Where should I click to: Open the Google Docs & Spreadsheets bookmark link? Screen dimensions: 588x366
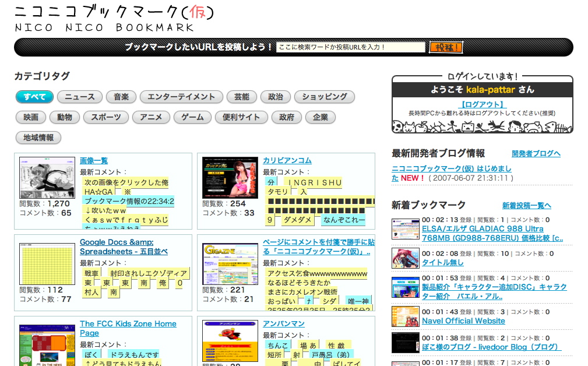coord(124,247)
